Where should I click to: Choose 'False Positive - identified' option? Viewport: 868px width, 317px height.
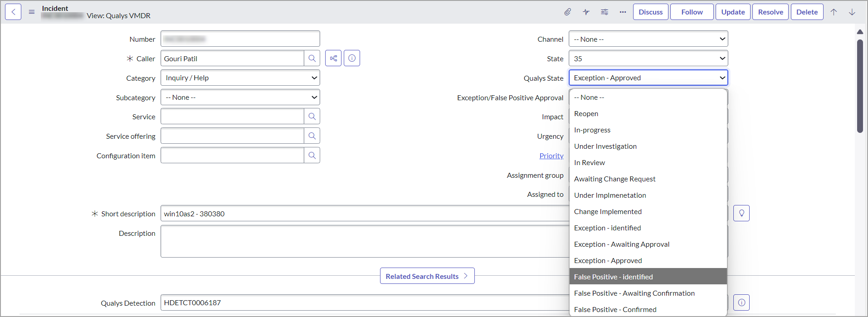tap(613, 277)
